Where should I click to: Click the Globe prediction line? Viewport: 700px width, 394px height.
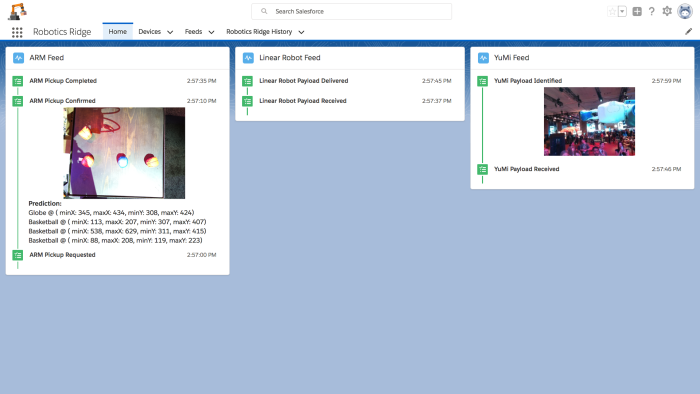(x=111, y=213)
